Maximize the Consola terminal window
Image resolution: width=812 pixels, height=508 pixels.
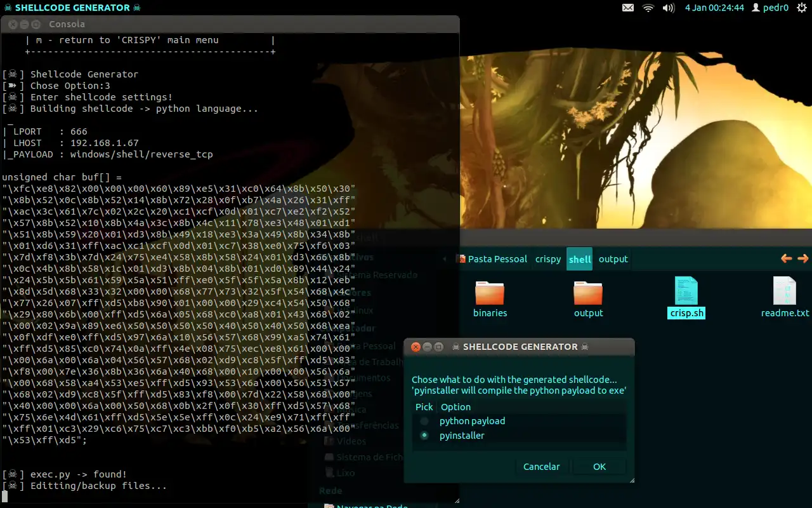37,24
